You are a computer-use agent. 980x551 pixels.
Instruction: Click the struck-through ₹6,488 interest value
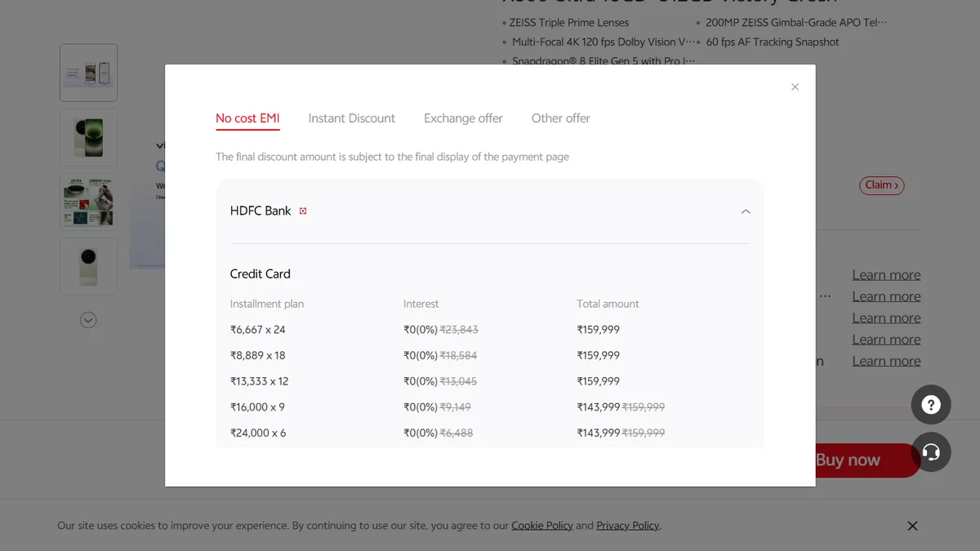(x=457, y=433)
